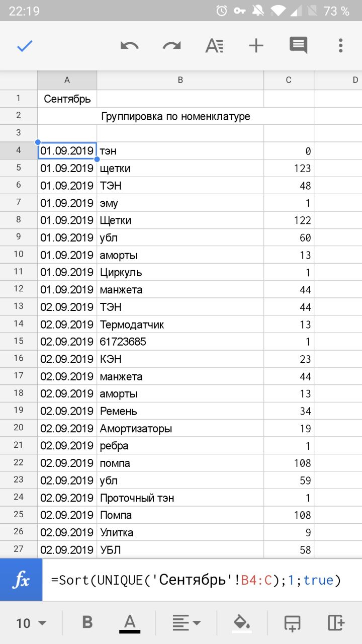
Task: Undo the last action
Action: coord(130,46)
